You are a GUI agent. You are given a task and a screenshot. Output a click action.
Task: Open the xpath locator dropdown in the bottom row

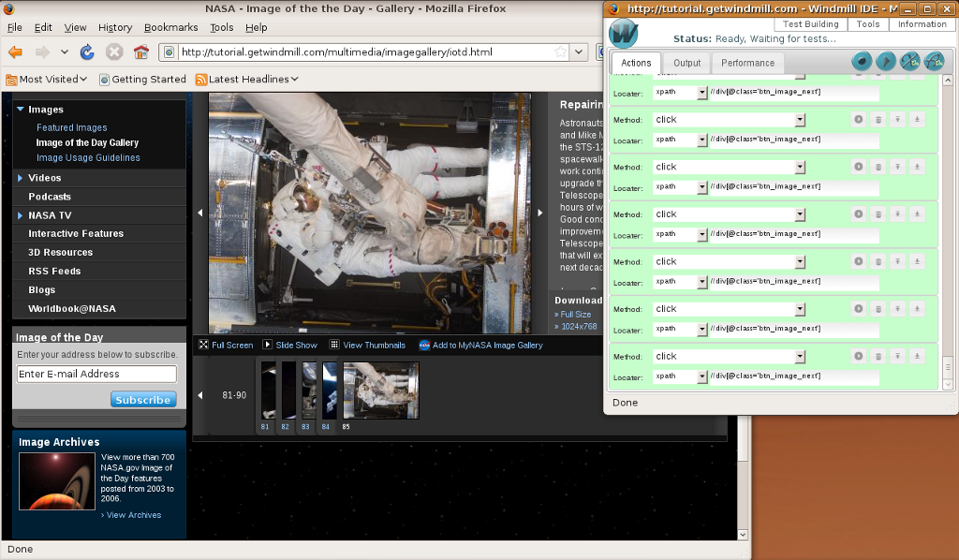click(x=702, y=376)
